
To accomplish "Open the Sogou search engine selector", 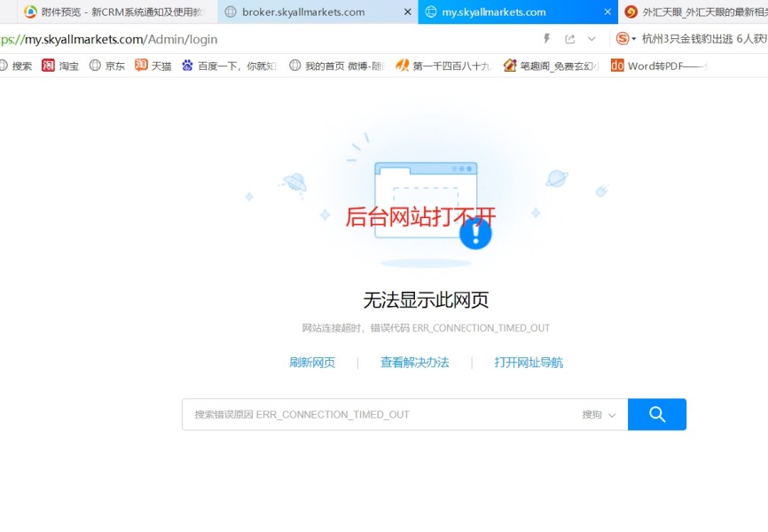I will (625, 39).
